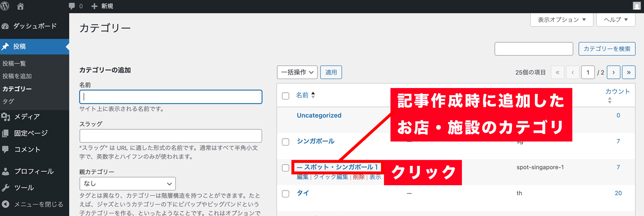Click the collapse menu arrow icon

(5, 204)
